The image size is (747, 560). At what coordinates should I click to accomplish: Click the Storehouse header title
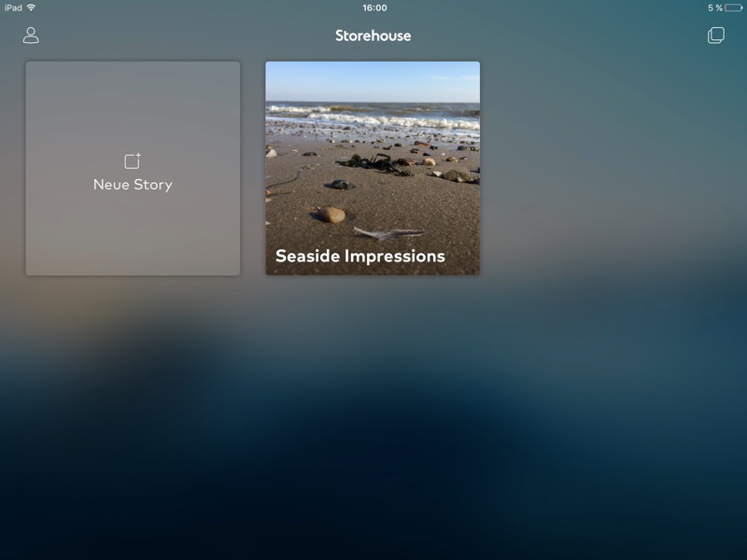[x=373, y=35]
